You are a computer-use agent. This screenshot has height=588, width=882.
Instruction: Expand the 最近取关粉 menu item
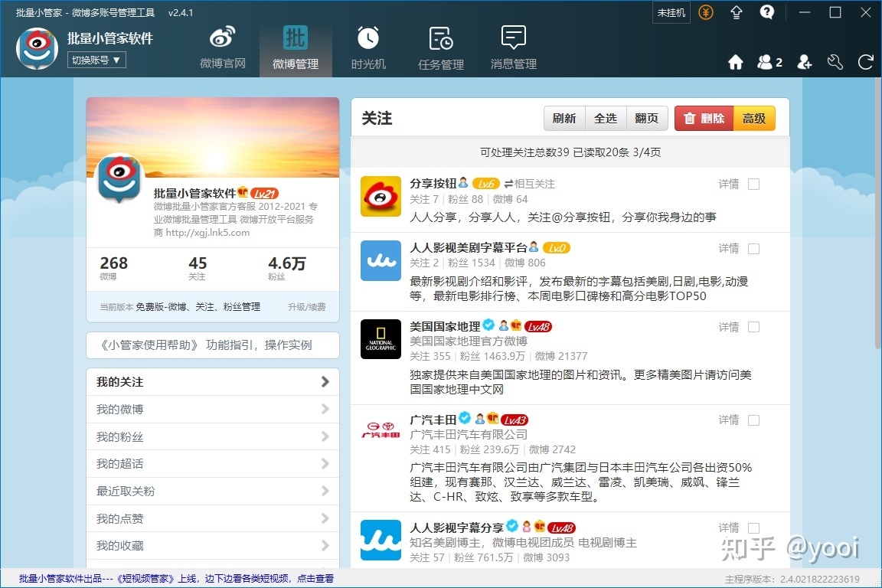[213, 492]
